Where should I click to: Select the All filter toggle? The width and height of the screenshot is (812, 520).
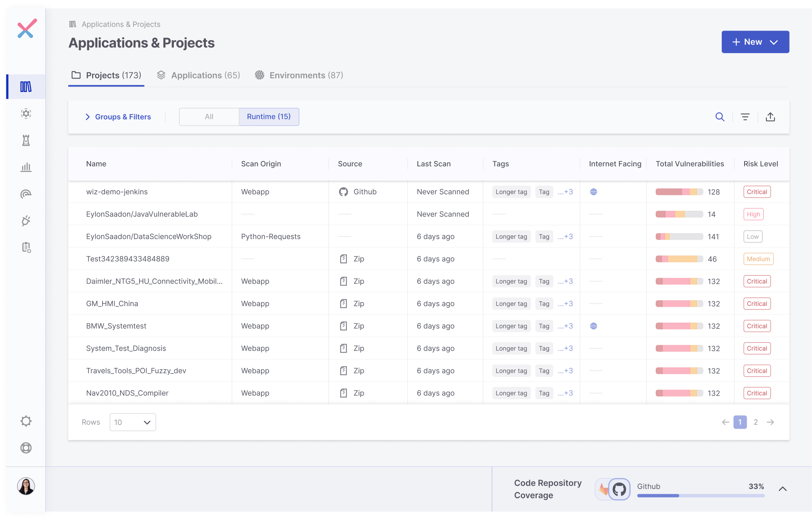[x=209, y=117]
